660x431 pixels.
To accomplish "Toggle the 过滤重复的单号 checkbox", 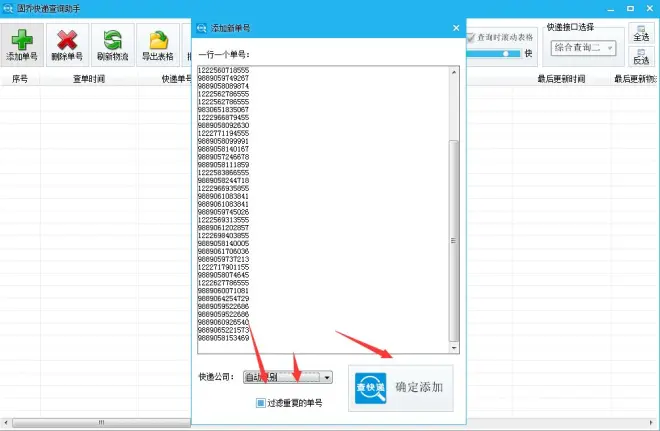I will point(261,403).
